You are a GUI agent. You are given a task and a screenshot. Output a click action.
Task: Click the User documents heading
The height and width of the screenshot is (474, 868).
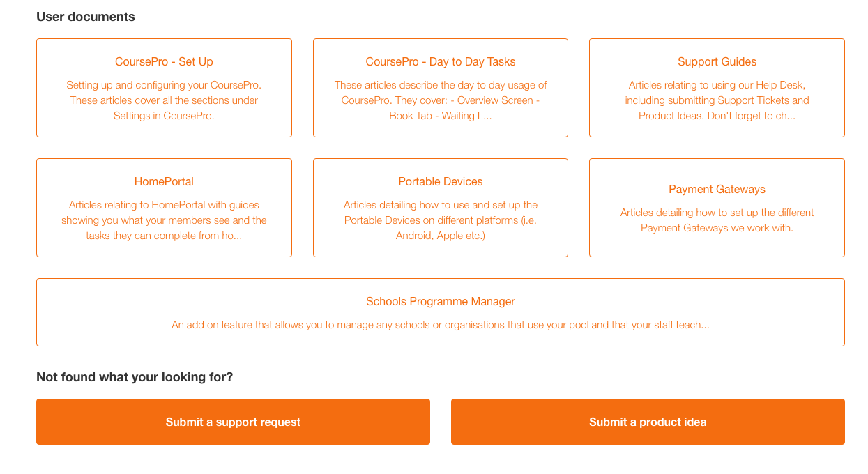tap(86, 17)
